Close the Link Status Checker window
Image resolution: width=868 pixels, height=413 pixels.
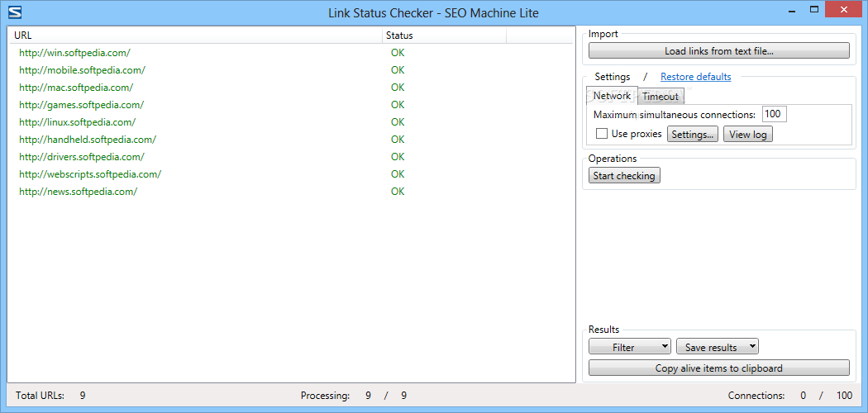pos(844,10)
